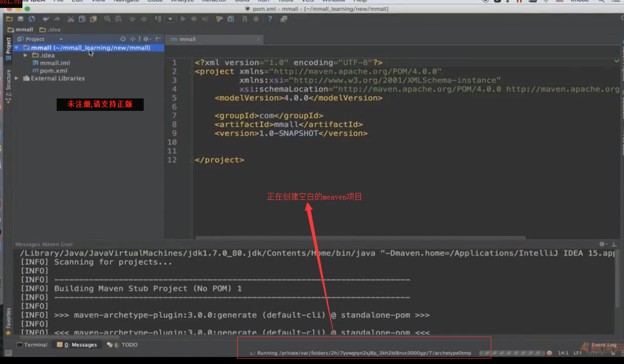The height and width of the screenshot is (364, 624).
Task: Click the Synchronize toolbar icon
Action: (x=32, y=19)
